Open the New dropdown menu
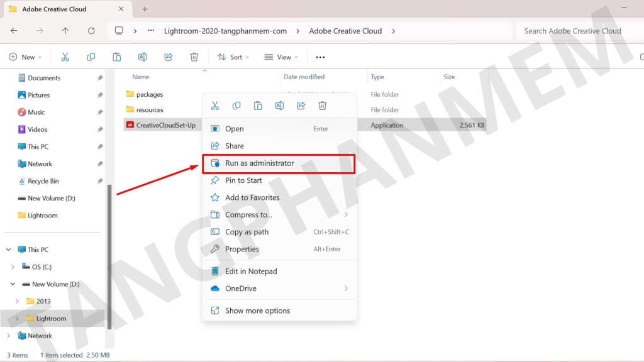The width and height of the screenshot is (644, 362). pyautogui.click(x=25, y=57)
